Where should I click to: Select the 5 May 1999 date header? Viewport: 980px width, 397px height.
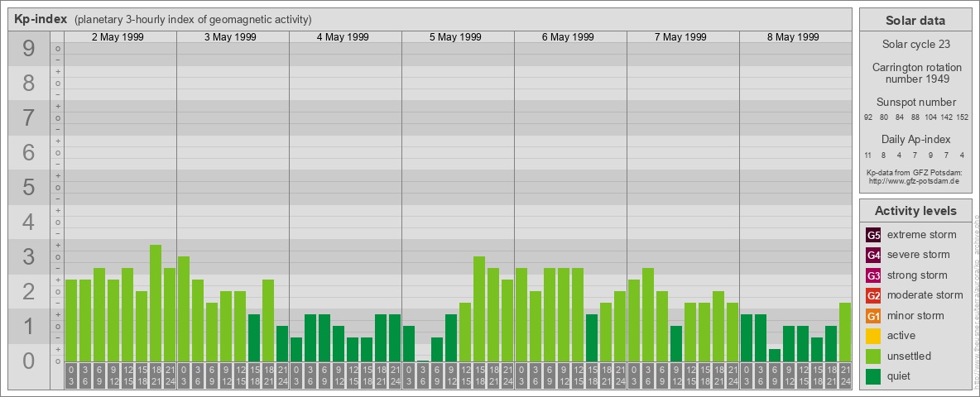pos(455,37)
